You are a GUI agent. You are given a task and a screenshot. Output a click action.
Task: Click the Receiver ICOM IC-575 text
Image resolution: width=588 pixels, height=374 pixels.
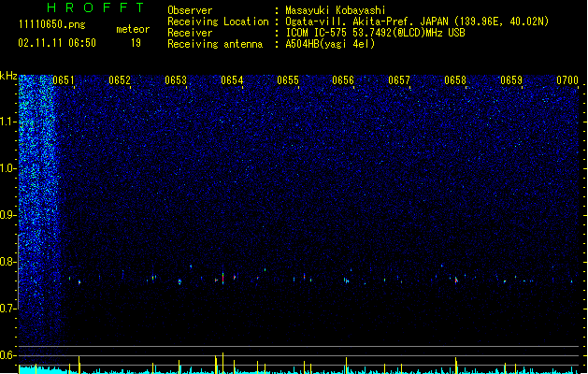(x=376, y=33)
